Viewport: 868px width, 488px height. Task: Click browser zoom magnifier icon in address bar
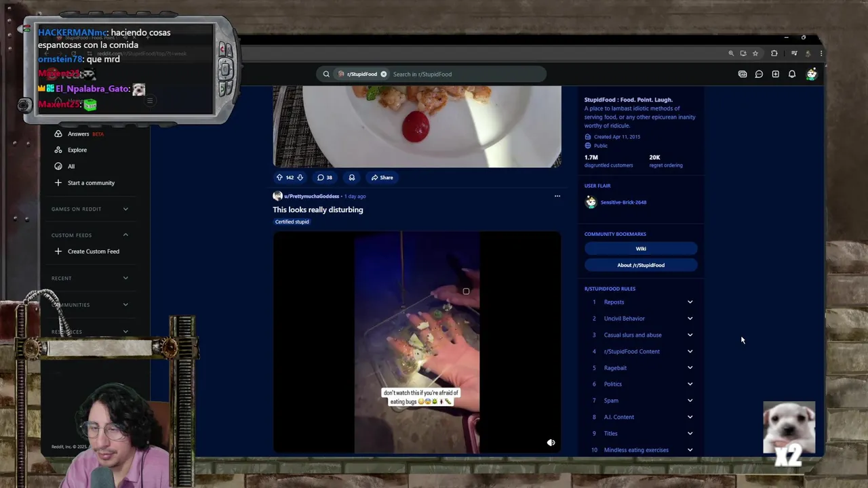tap(731, 54)
